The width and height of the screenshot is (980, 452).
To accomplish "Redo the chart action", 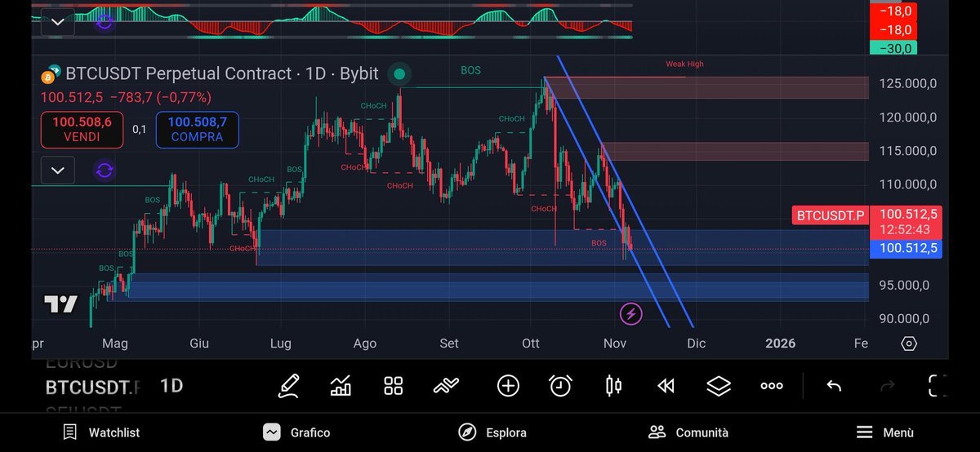I will (x=887, y=386).
